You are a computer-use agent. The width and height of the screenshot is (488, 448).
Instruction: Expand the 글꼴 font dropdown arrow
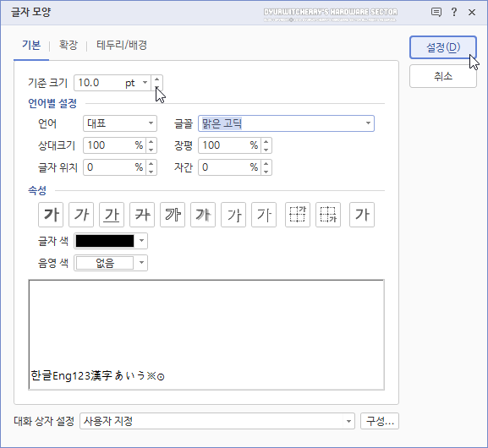coord(368,123)
